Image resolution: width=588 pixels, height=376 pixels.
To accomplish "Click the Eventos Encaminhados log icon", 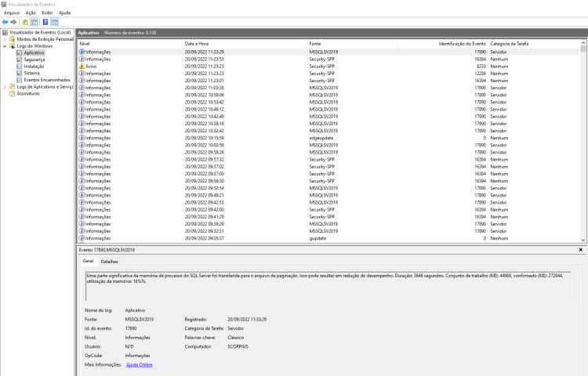I will [x=19, y=80].
